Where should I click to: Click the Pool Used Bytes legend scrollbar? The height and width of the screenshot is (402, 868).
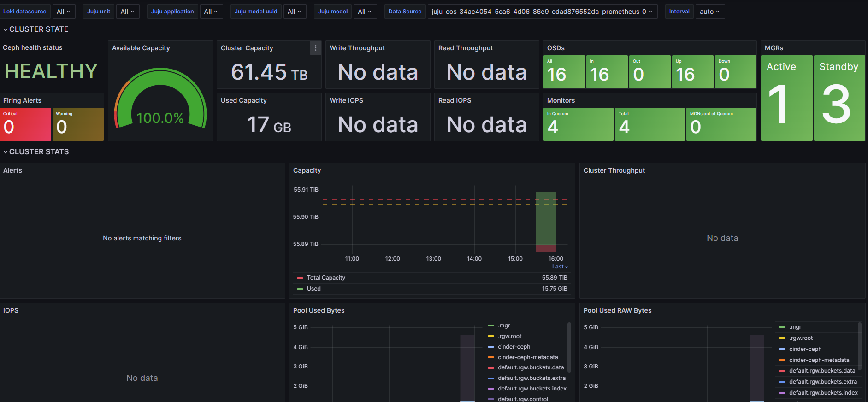569,348
